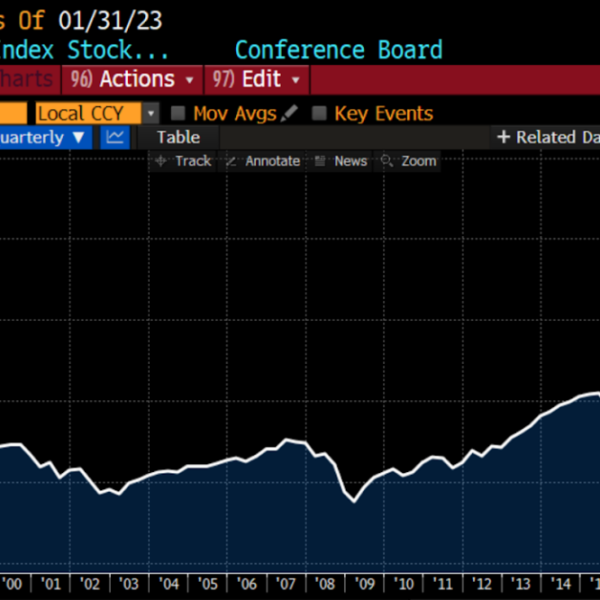Click the '09 trough on the chart line
This screenshot has height=600, width=600.
point(354,501)
